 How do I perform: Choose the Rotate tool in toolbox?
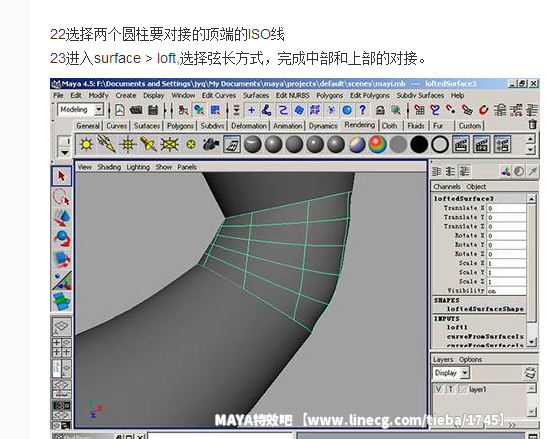pyautogui.click(x=62, y=238)
